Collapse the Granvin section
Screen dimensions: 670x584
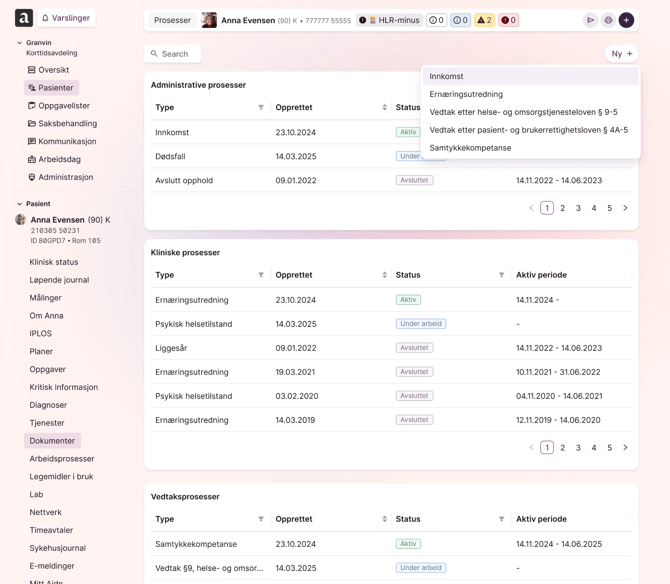[20, 43]
